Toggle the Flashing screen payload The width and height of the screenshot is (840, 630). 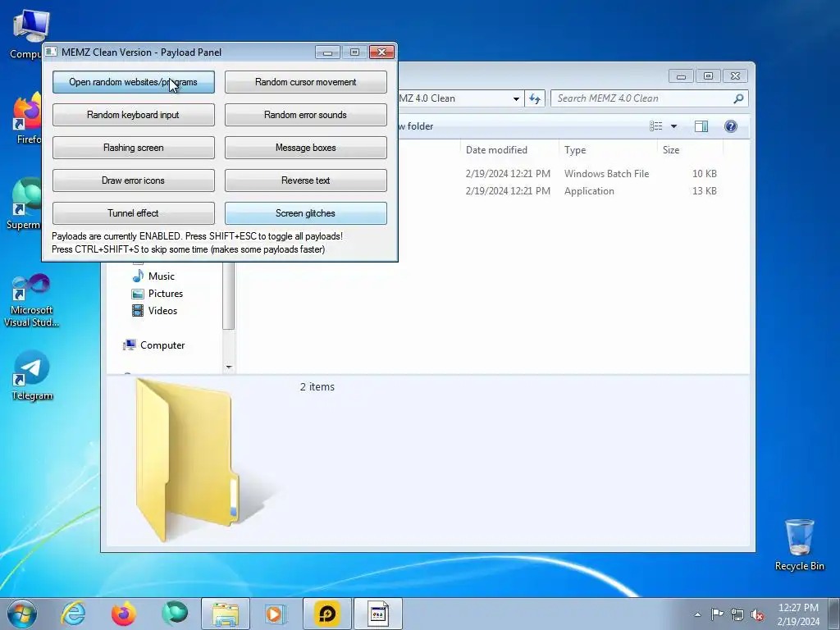point(134,148)
